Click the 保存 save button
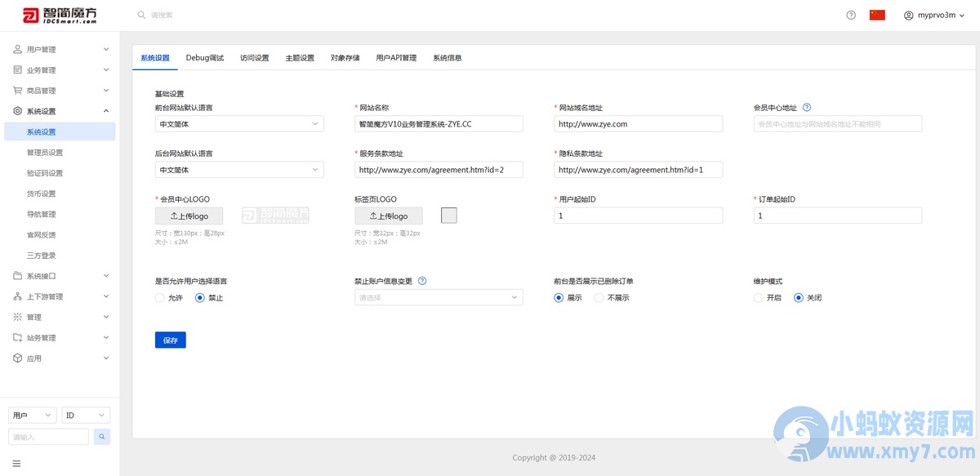The image size is (980, 476). point(171,340)
